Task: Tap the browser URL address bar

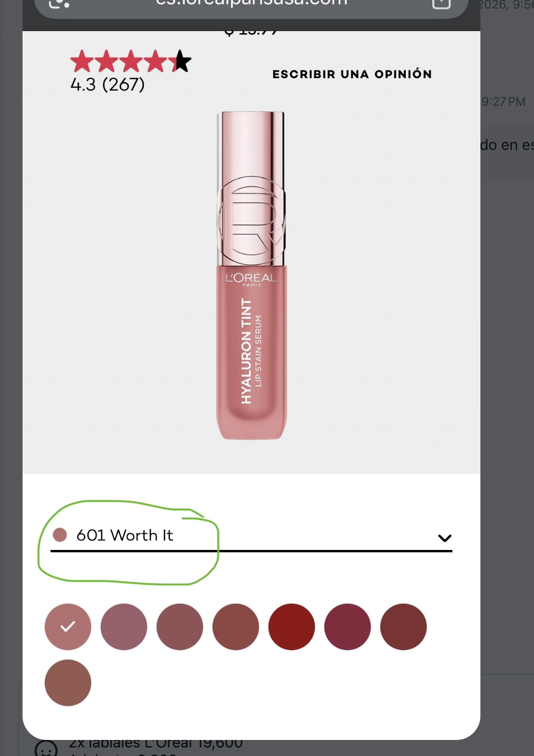Action: pos(251,4)
